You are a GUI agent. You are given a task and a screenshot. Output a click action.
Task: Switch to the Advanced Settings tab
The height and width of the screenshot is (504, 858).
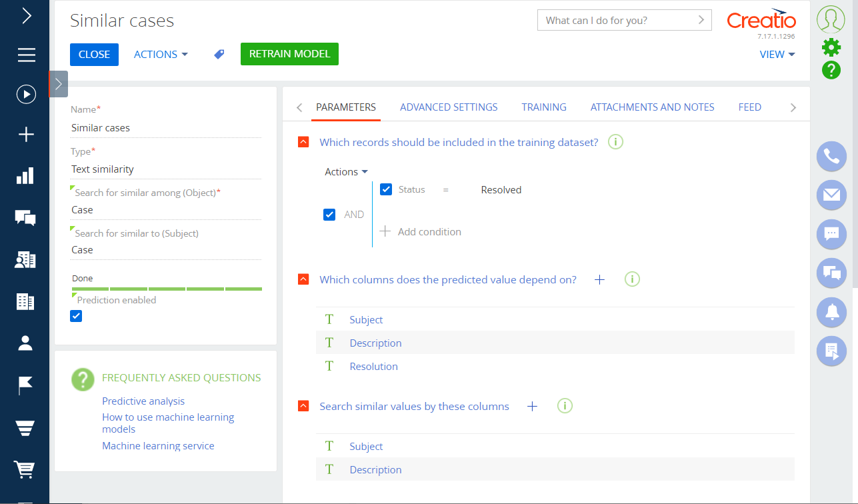pyautogui.click(x=449, y=107)
